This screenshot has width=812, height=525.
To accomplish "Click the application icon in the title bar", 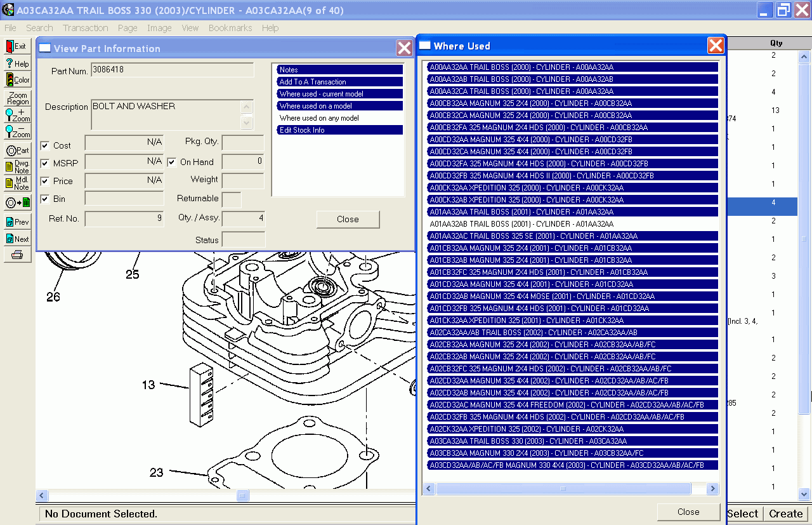I will point(8,10).
